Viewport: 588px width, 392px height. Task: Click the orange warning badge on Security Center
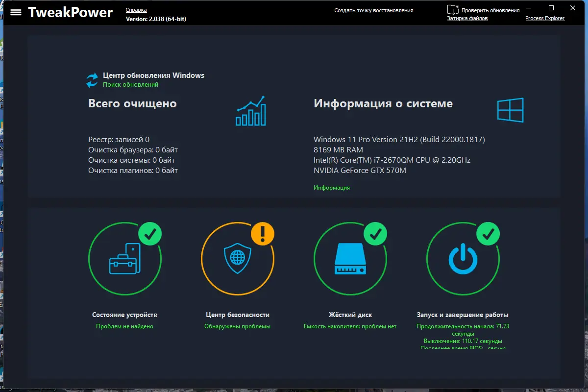click(263, 233)
